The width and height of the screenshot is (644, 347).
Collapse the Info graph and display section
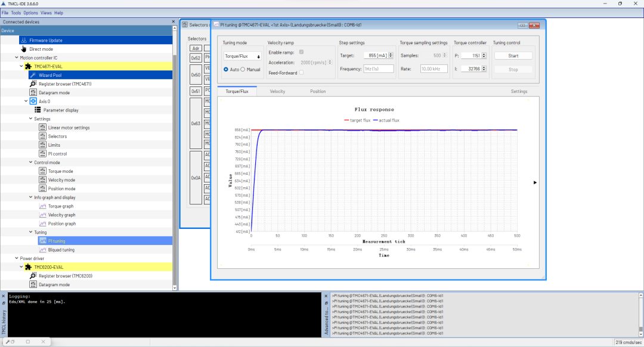tap(30, 197)
